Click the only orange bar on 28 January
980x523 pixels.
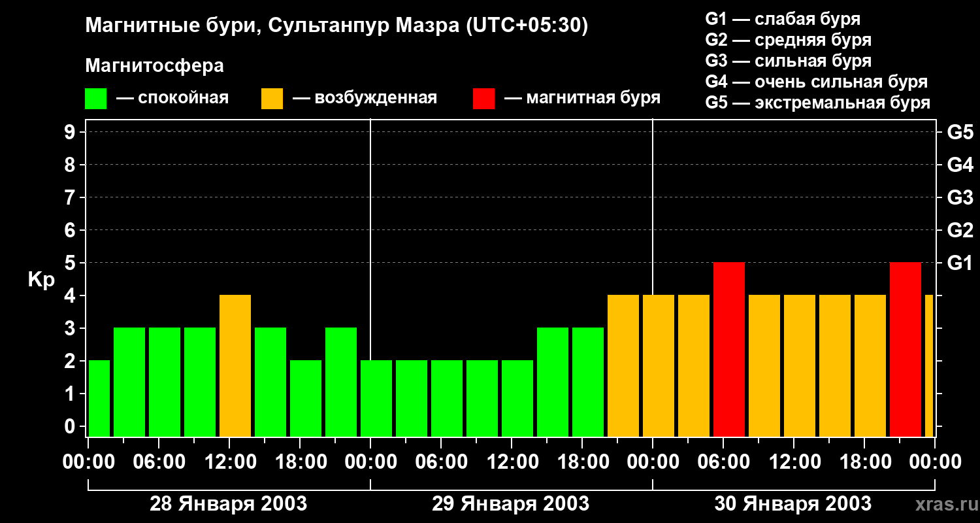[235, 366]
